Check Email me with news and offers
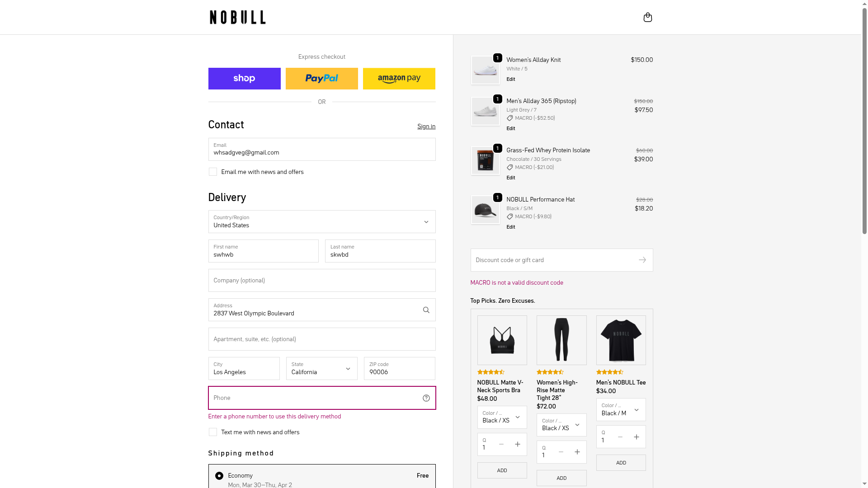The width and height of the screenshot is (868, 488). pyautogui.click(x=213, y=172)
